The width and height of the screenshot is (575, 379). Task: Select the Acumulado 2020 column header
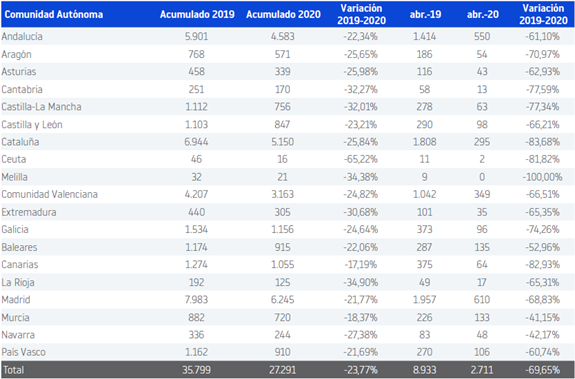click(283, 15)
